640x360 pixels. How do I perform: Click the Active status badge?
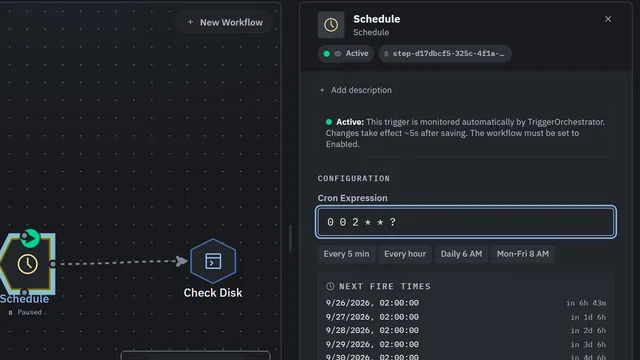pos(346,54)
